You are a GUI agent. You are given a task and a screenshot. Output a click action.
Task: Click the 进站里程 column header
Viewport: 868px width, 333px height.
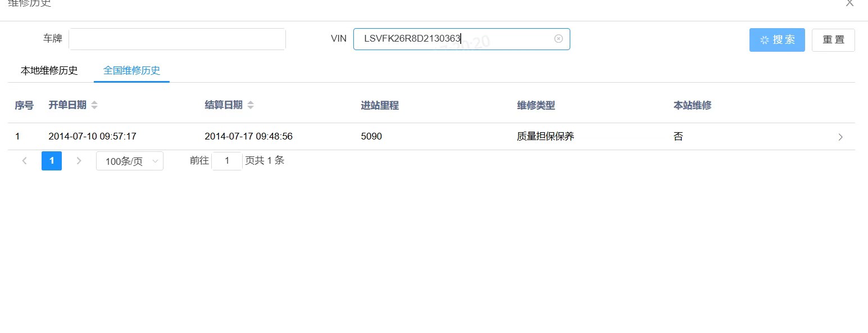click(380, 105)
